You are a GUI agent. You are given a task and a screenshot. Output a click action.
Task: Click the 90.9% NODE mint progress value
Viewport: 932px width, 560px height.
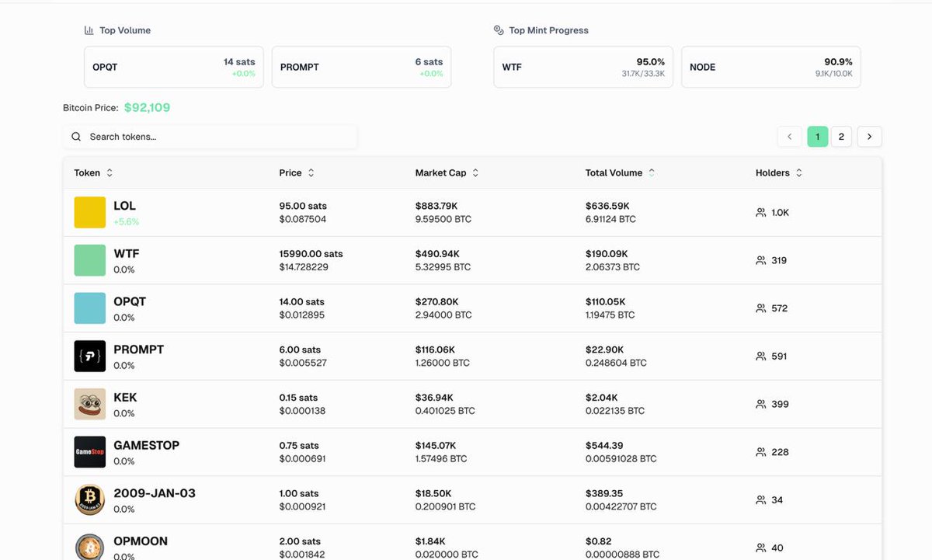point(838,61)
